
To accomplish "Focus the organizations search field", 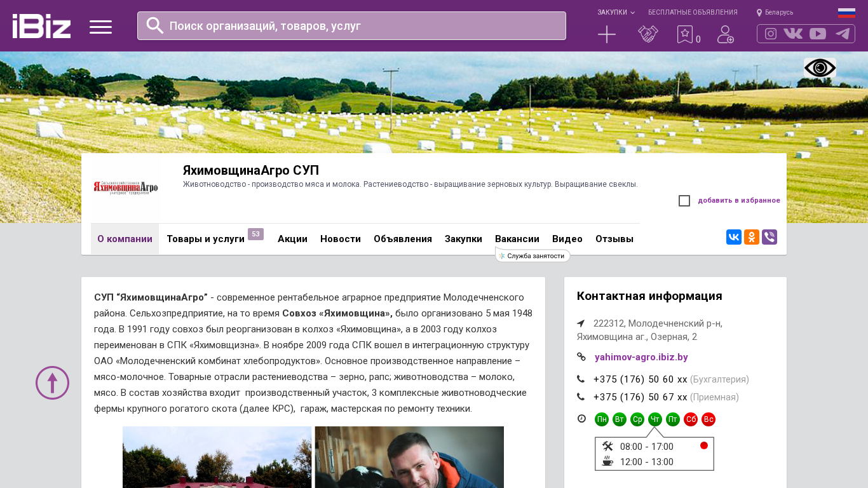I will [x=351, y=26].
